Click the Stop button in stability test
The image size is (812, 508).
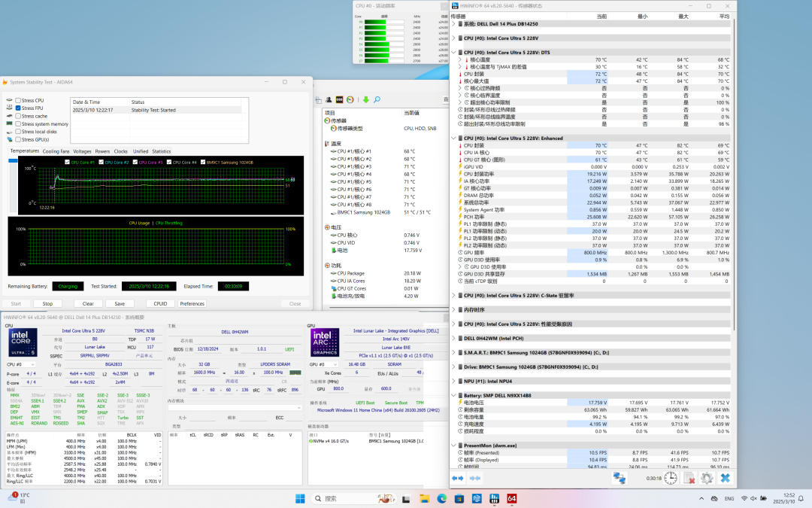point(47,304)
